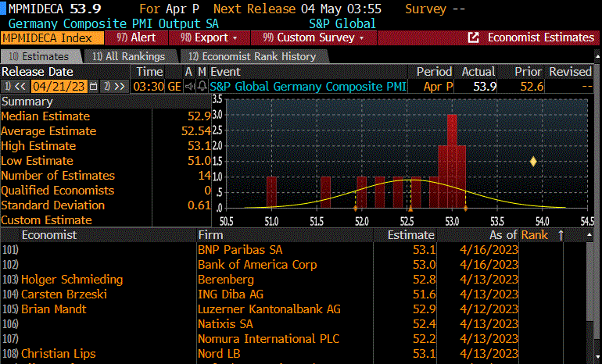
Task: Open the Economist Rank History tab
Action: tap(253, 56)
